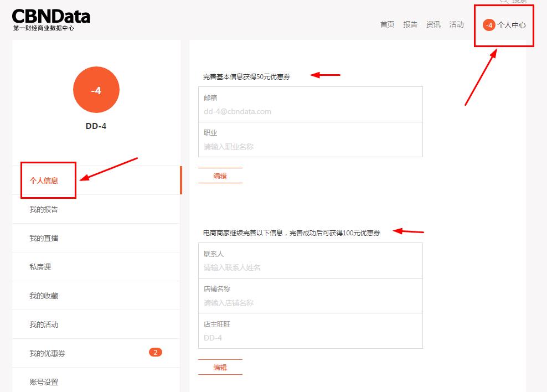Select 个人信息 in the sidebar
The width and height of the screenshot is (547, 392).
(x=44, y=180)
